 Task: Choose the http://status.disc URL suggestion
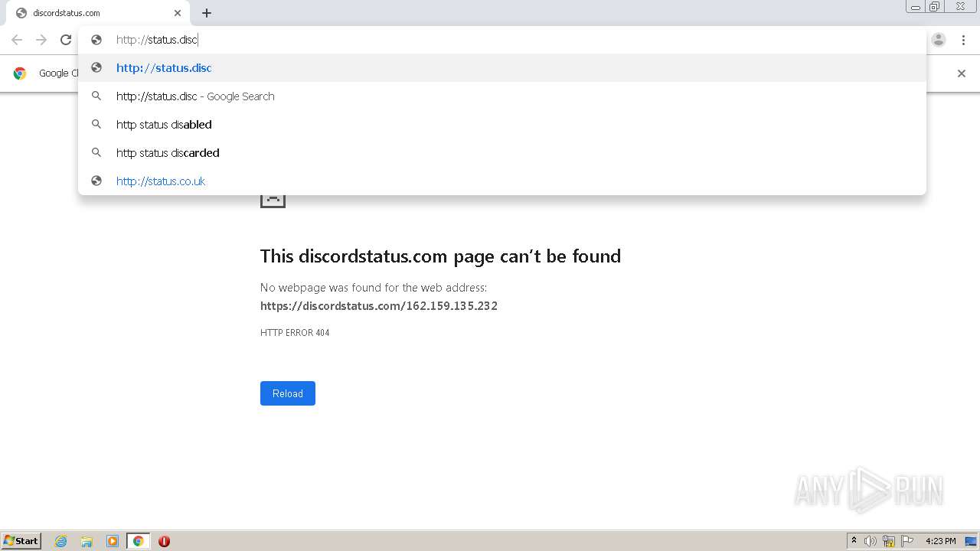point(502,68)
